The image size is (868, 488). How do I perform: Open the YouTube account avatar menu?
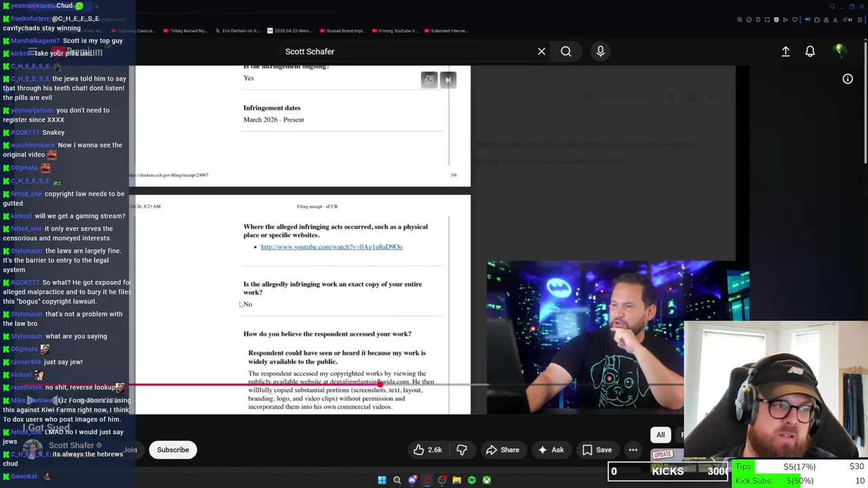[x=839, y=51]
